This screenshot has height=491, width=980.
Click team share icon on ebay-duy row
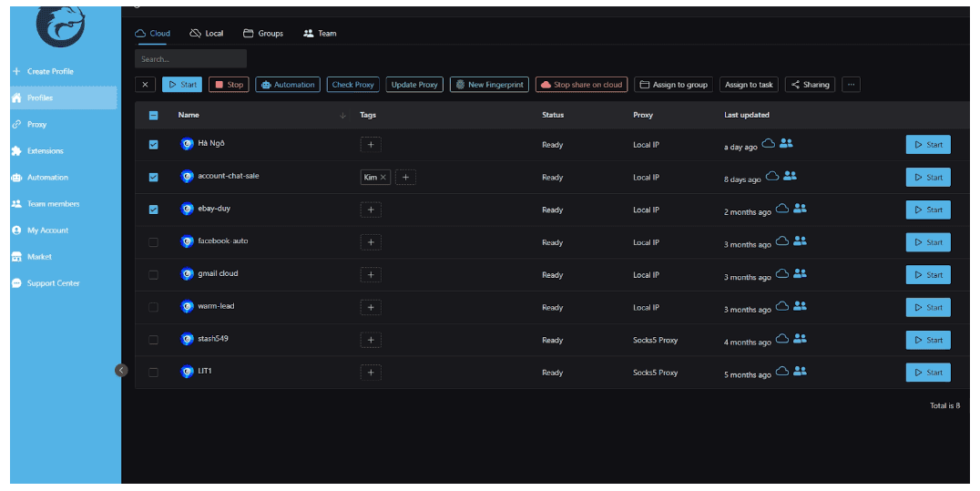[x=800, y=209]
